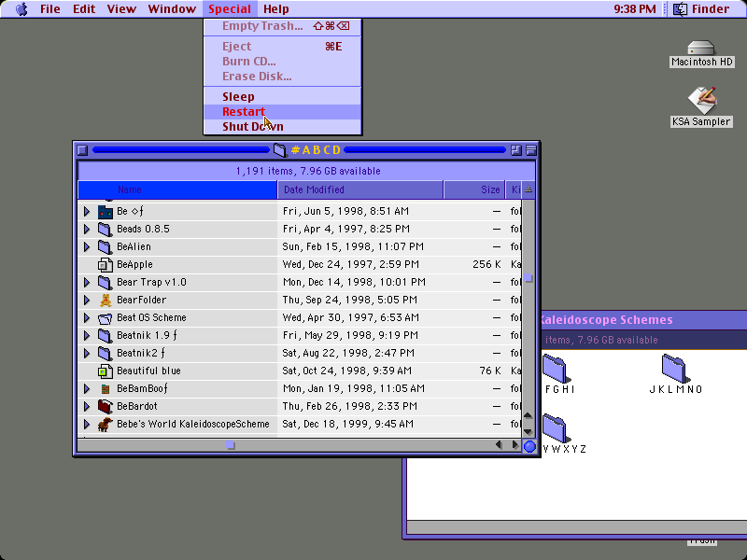The width and height of the screenshot is (747, 560).
Task: Select the Beautiful blue scheme file icon
Action: (x=106, y=371)
